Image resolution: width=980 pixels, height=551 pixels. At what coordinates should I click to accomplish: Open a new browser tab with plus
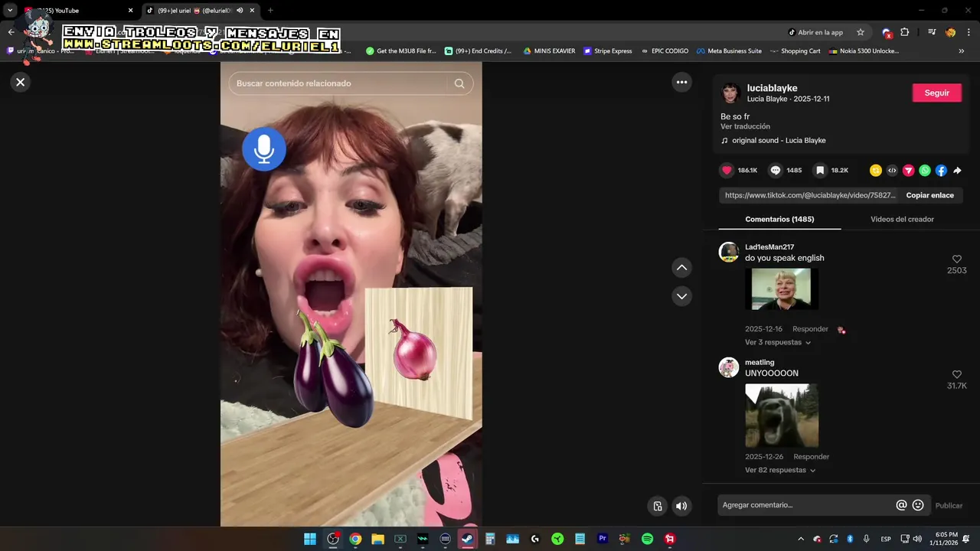click(270, 11)
